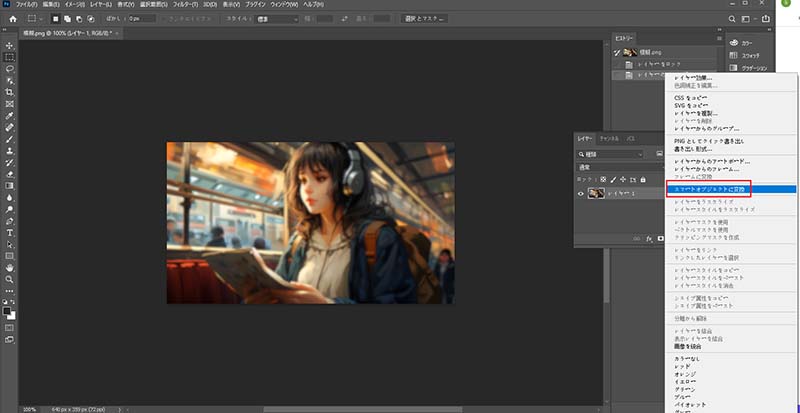800x413 pixels.
Task: Select the Clone Stamp tool
Action: point(9,151)
